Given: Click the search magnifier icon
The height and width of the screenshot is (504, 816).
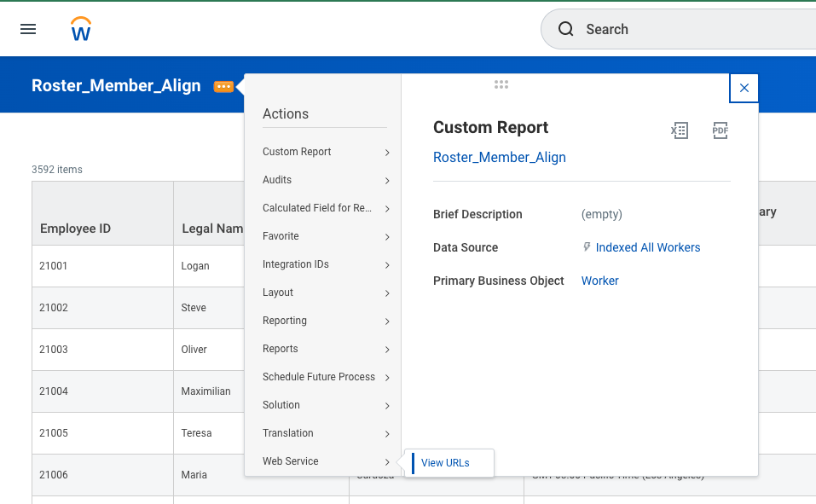Looking at the screenshot, I should point(566,29).
